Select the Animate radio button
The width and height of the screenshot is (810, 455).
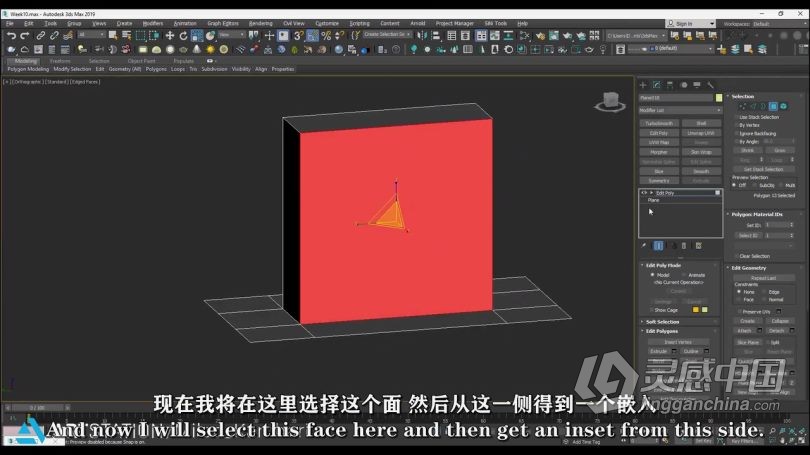(683, 275)
